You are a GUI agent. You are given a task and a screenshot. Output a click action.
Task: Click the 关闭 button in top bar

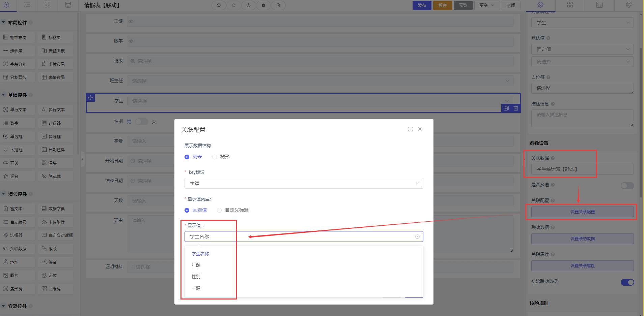coord(511,5)
